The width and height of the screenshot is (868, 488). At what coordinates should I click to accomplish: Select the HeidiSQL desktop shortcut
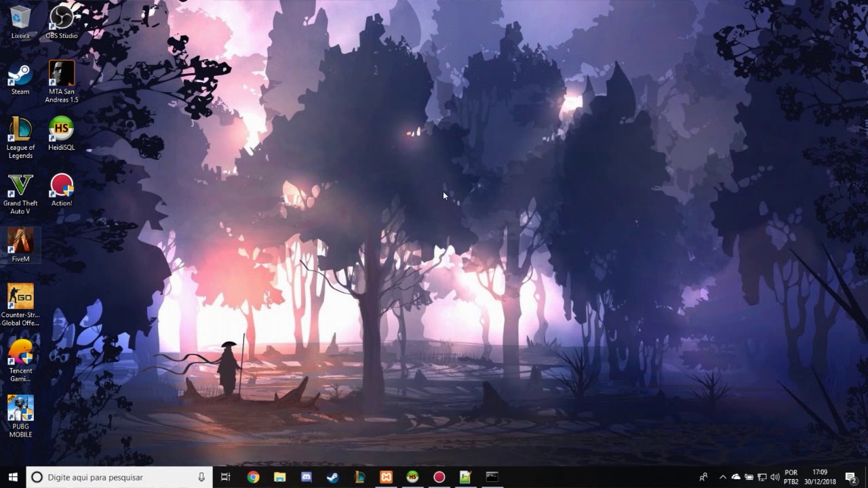tap(62, 134)
